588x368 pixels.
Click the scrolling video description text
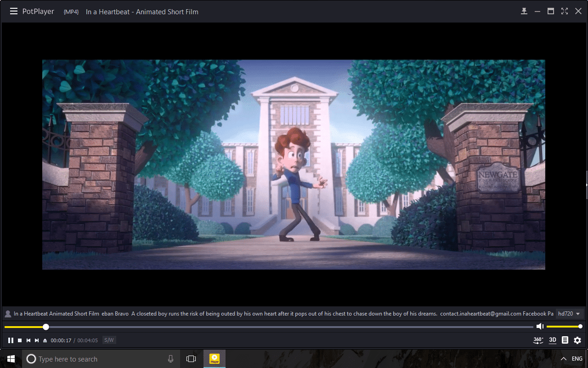(x=283, y=314)
